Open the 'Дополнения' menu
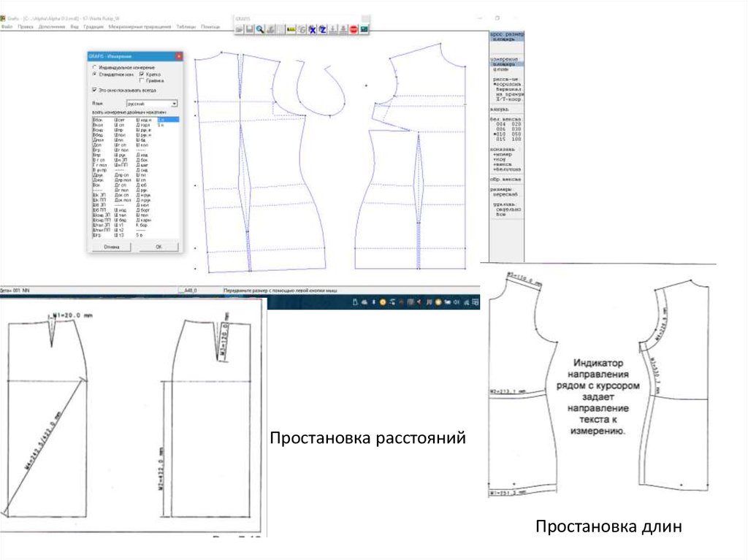Image resolution: width=748 pixels, height=560 pixels. coord(52,27)
